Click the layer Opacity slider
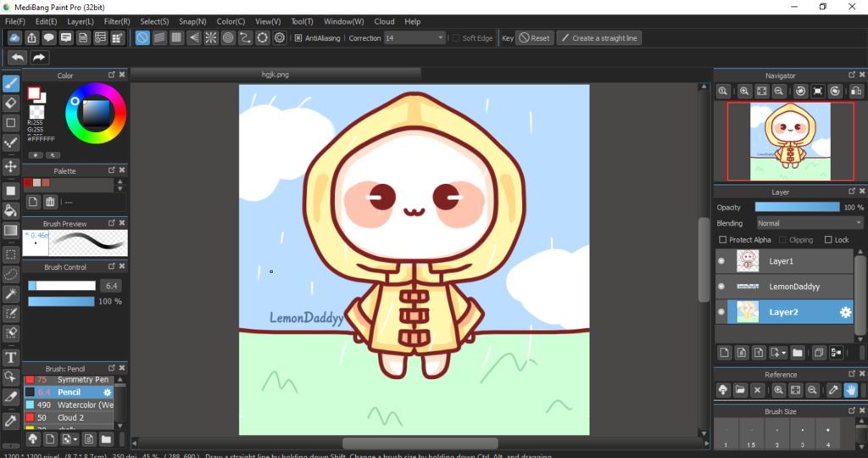This screenshot has height=458, width=868. (x=797, y=207)
